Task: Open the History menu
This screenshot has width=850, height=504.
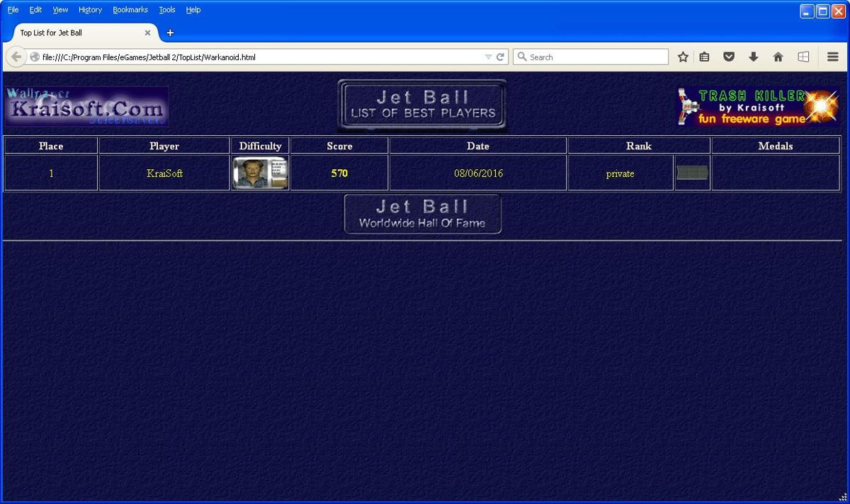Action: point(90,10)
